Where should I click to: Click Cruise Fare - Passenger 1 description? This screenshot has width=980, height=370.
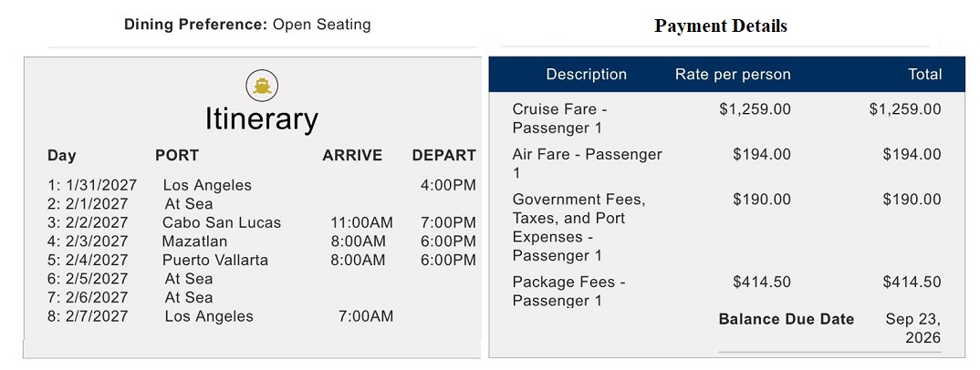click(559, 118)
